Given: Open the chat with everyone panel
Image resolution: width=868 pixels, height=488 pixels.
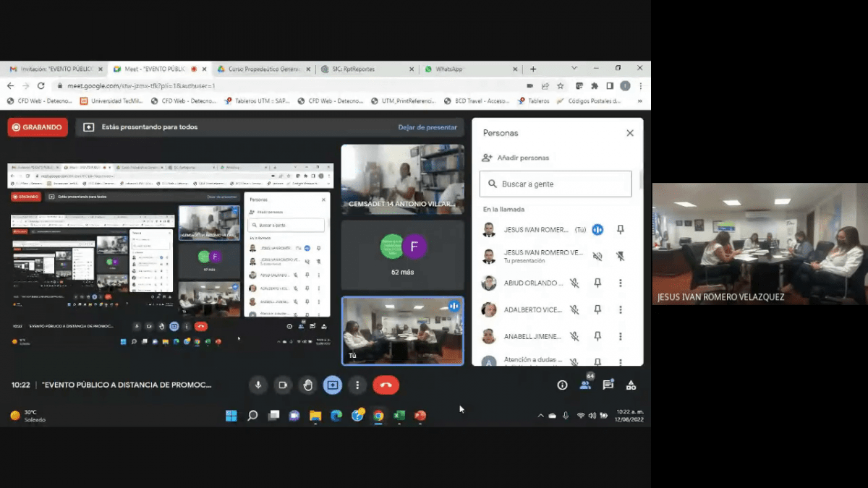Looking at the screenshot, I should [x=608, y=385].
